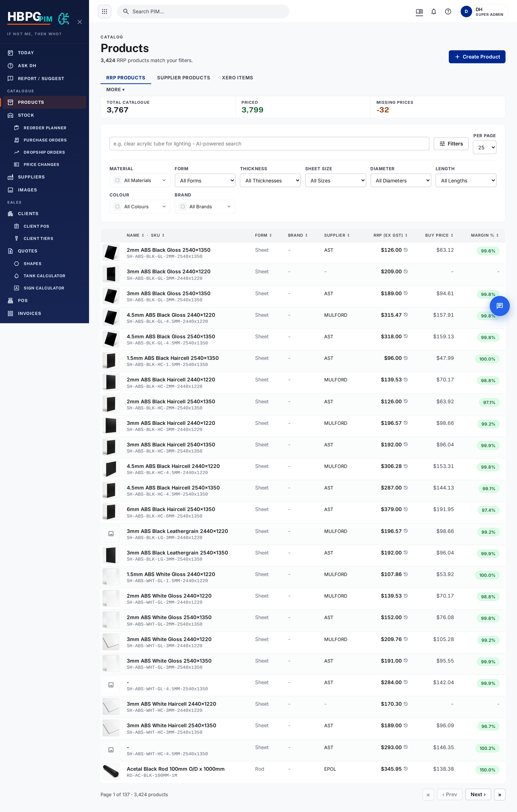Open Client Tiers
The width and height of the screenshot is (517, 812).
[x=45, y=238]
